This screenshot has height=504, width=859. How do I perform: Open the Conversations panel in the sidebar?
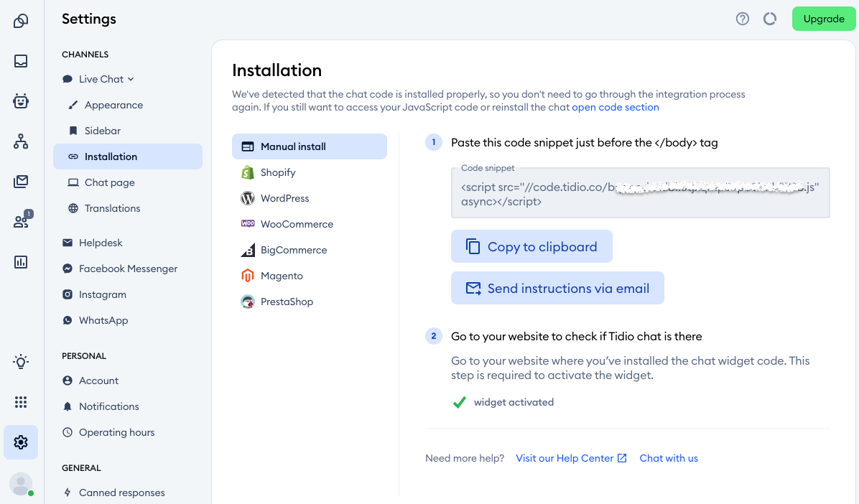click(20, 61)
